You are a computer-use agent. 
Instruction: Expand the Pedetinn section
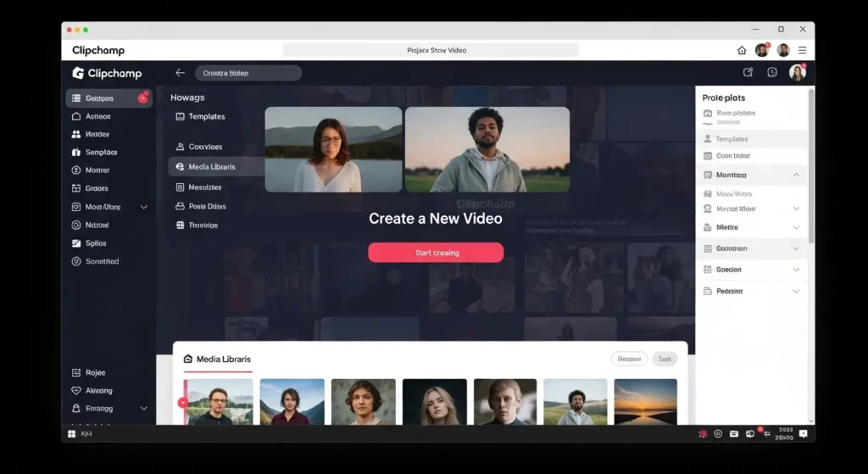coord(796,291)
